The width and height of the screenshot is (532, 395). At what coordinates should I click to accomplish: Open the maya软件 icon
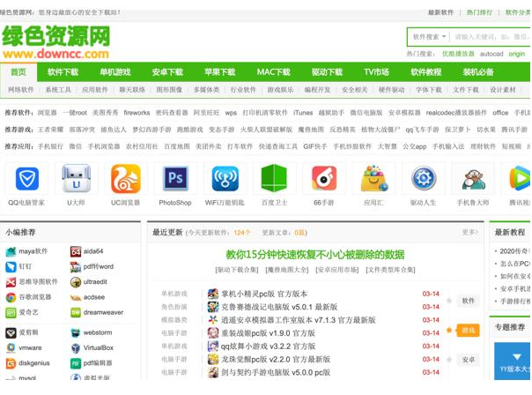pyautogui.click(x=11, y=251)
